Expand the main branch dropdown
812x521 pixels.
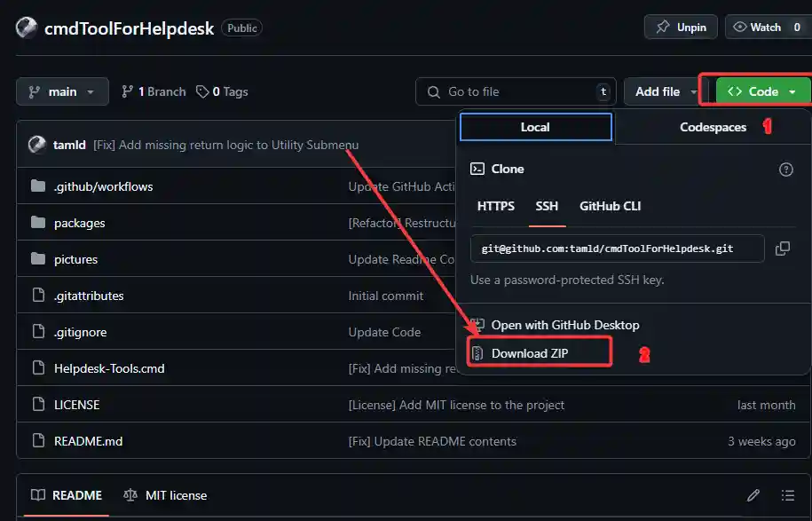pyautogui.click(x=62, y=91)
